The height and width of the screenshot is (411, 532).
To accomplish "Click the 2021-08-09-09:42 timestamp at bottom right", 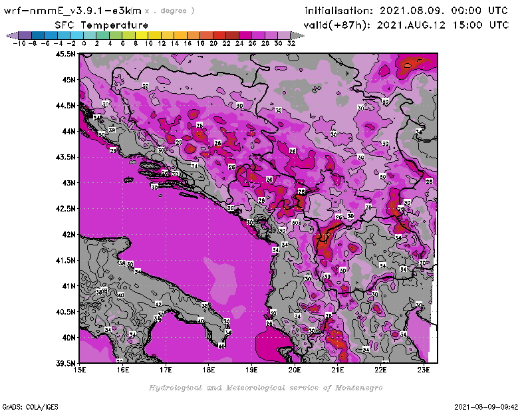I will (x=488, y=406).
